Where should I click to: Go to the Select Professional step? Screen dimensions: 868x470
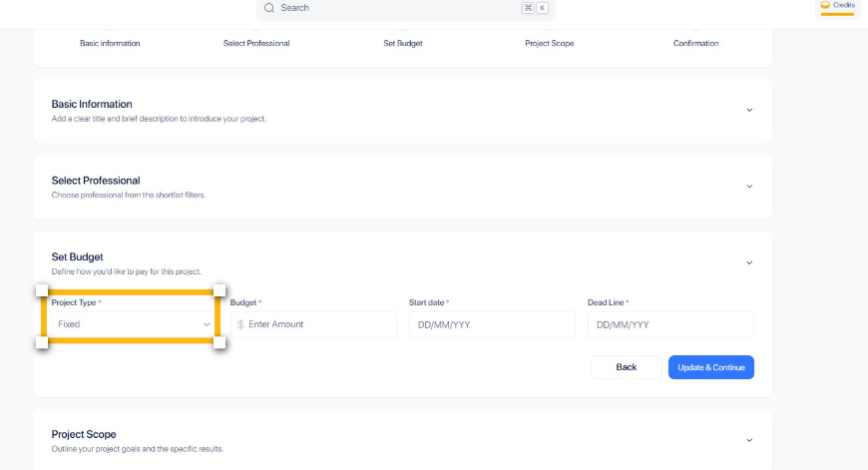256,43
